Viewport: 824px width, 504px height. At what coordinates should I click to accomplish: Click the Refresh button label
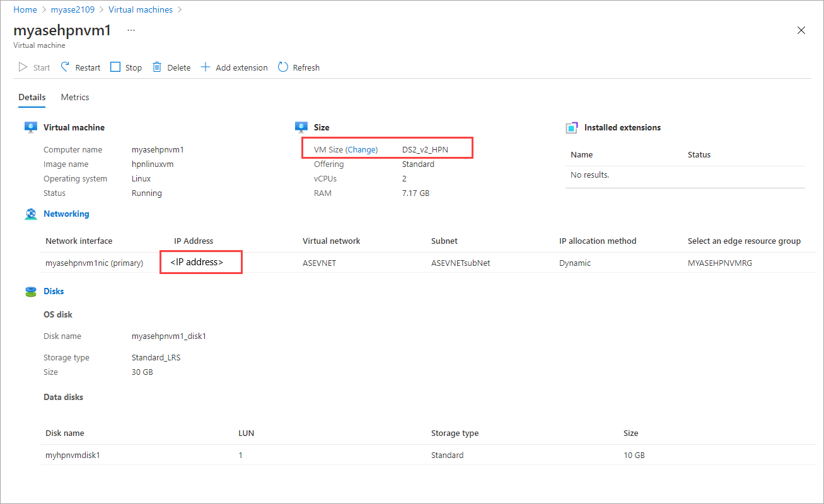pos(306,67)
